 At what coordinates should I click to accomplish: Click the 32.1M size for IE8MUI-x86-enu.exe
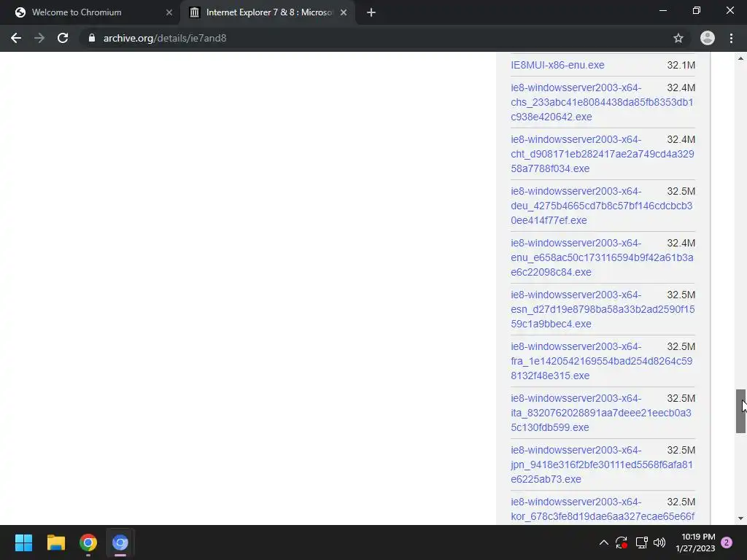point(681,65)
